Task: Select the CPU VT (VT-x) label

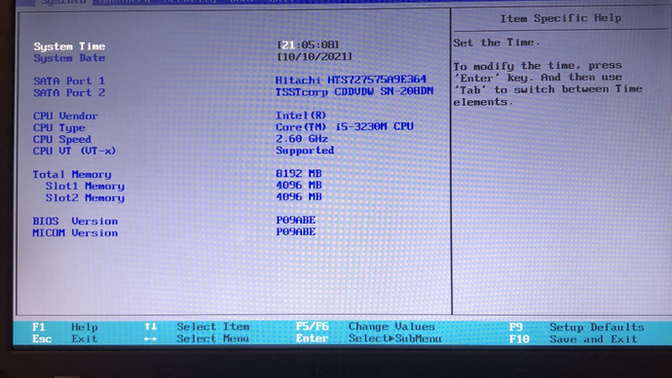Action: pyautogui.click(x=74, y=151)
